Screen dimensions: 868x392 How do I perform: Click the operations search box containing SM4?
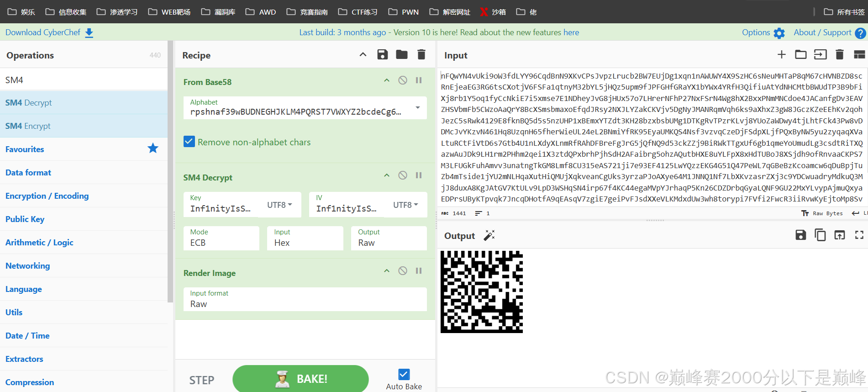point(84,80)
